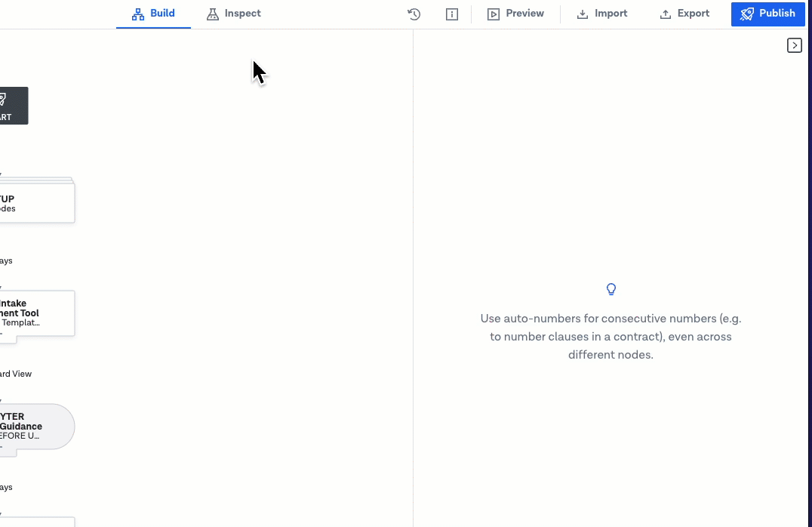
Task: Click the lightbulb tip icon
Action: pos(611,289)
